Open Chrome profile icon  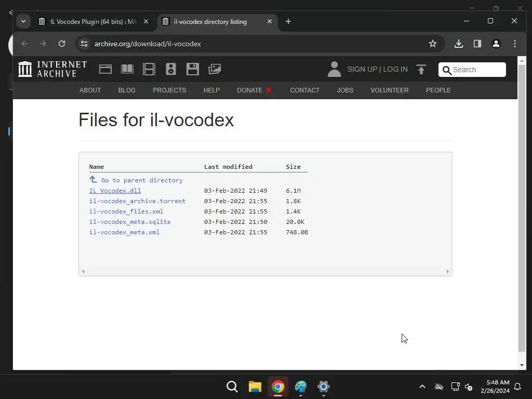pos(496,44)
